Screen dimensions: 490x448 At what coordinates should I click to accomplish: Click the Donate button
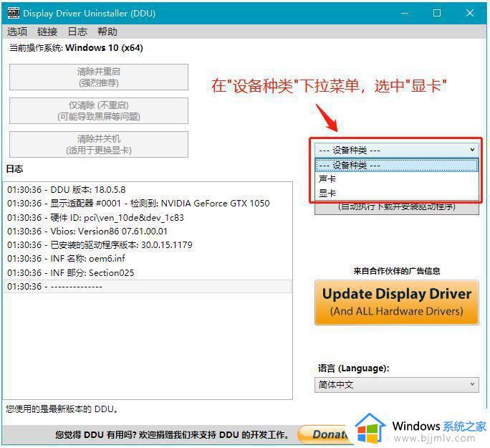(327, 434)
